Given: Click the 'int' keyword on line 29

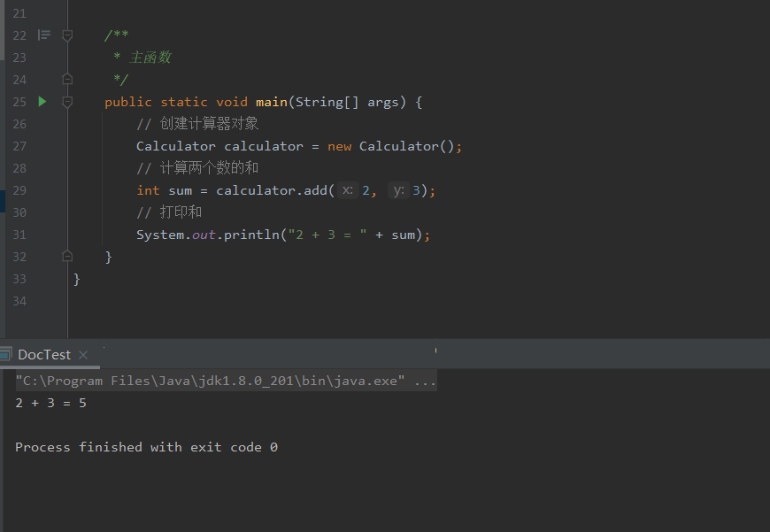Looking at the screenshot, I should click(x=149, y=190).
